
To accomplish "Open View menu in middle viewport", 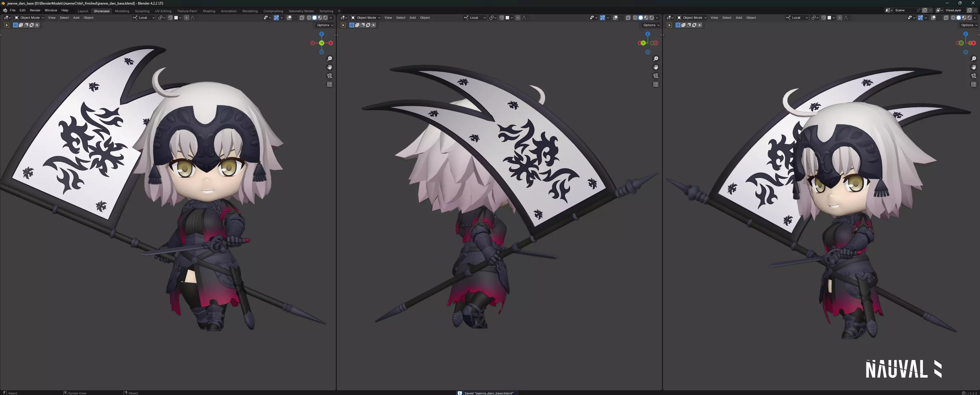I will click(x=388, y=18).
